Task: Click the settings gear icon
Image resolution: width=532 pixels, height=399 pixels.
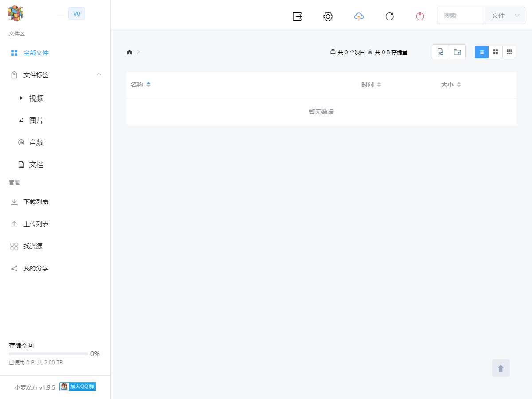Action: pyautogui.click(x=328, y=16)
